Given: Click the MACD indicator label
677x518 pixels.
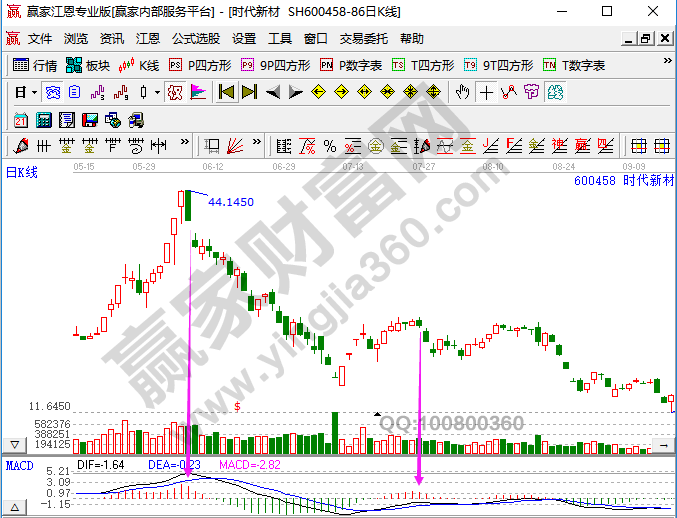Looking at the screenshot, I should (x=20, y=465).
